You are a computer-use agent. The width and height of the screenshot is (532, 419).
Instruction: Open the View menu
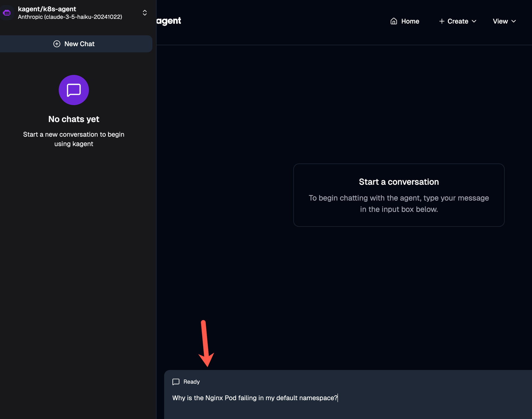click(x=500, y=21)
